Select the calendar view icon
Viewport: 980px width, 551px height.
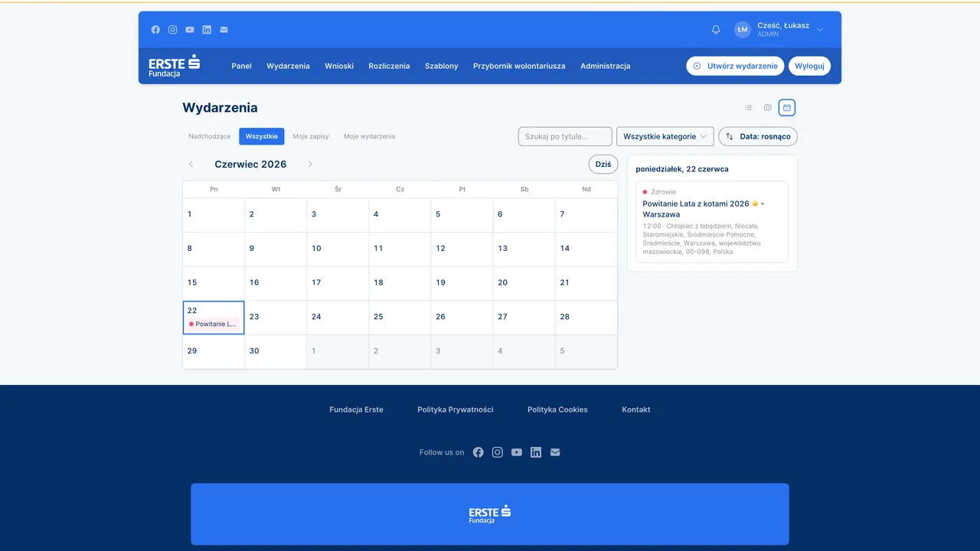click(x=787, y=108)
